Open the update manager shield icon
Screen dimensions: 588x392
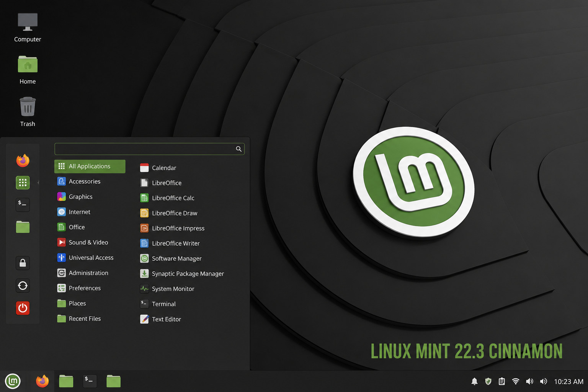(x=488, y=381)
